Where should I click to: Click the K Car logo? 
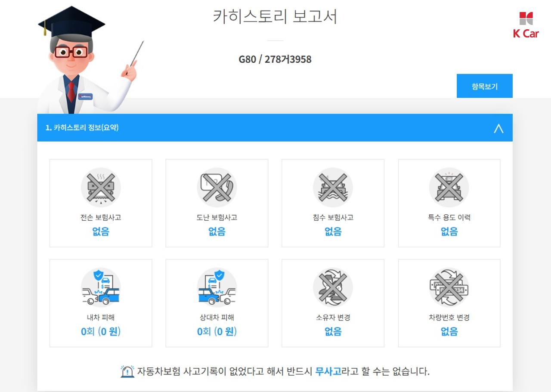(526, 25)
